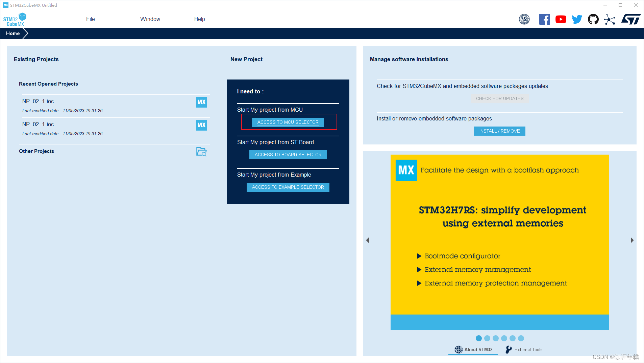Click the ST community network icon

click(x=610, y=19)
